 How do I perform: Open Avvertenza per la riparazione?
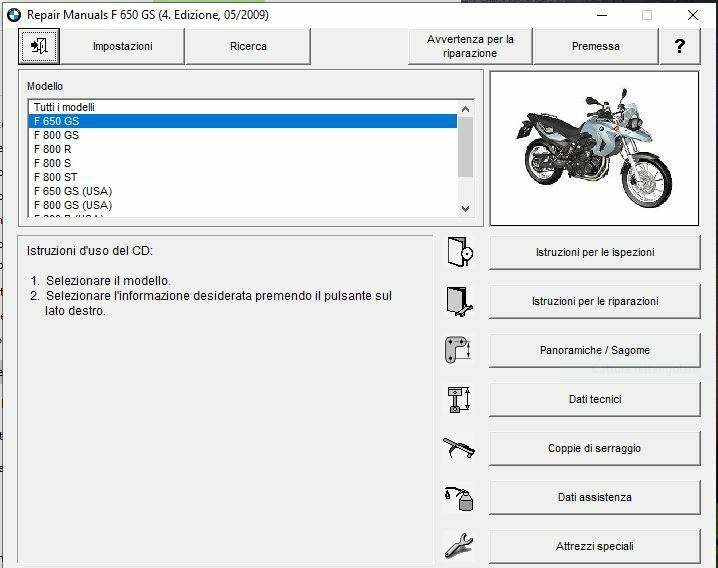tap(470, 46)
